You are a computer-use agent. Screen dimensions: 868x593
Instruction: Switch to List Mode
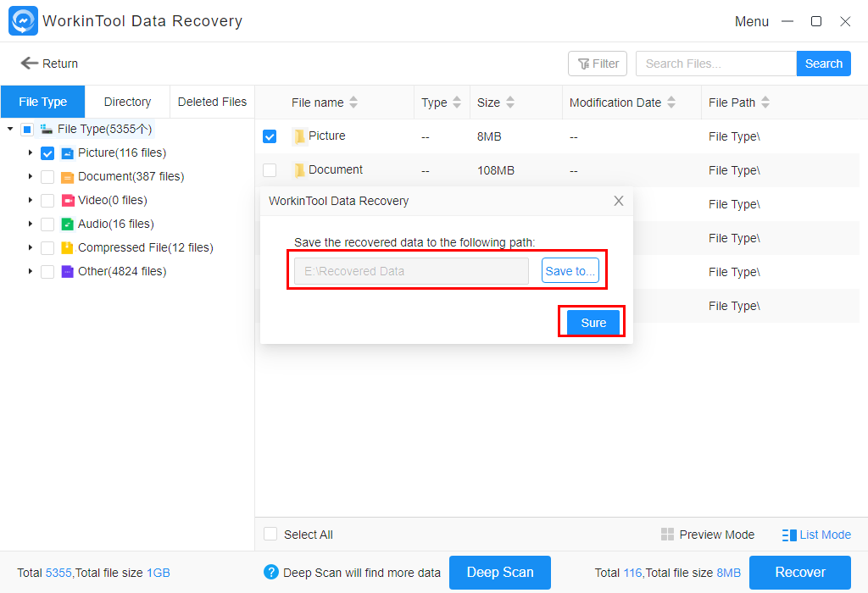coord(816,535)
